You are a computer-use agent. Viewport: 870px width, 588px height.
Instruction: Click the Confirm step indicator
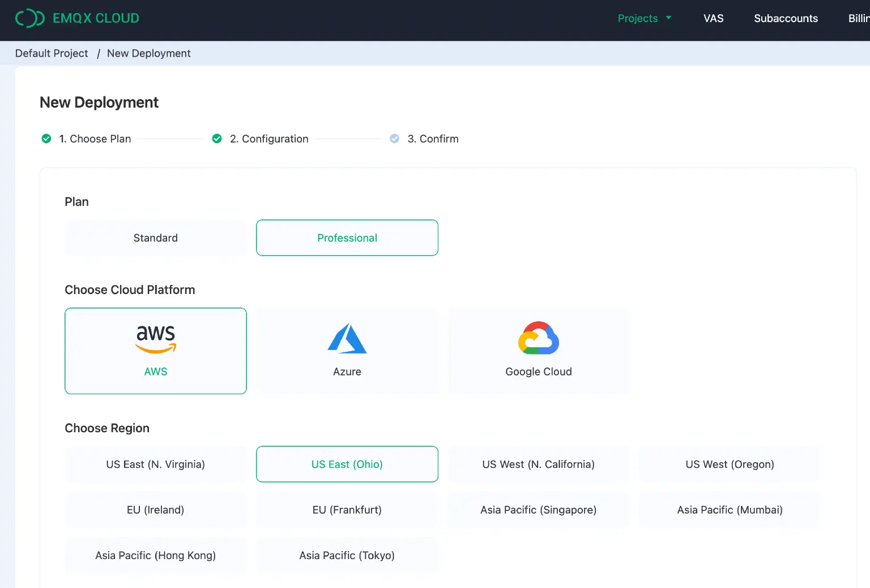(394, 138)
